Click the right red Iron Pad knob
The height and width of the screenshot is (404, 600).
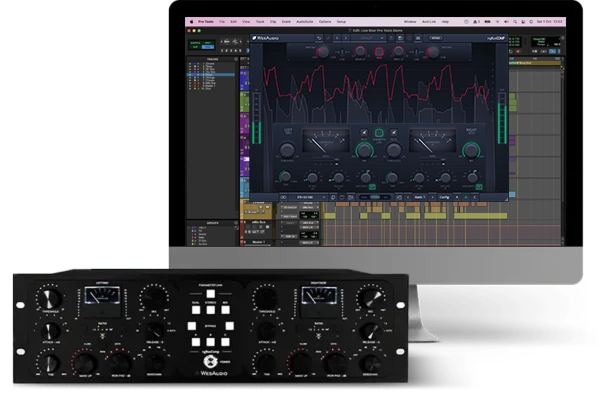tap(432, 52)
